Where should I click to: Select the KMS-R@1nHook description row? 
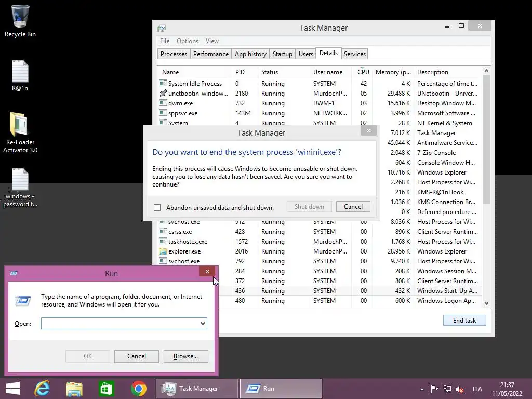(x=440, y=192)
